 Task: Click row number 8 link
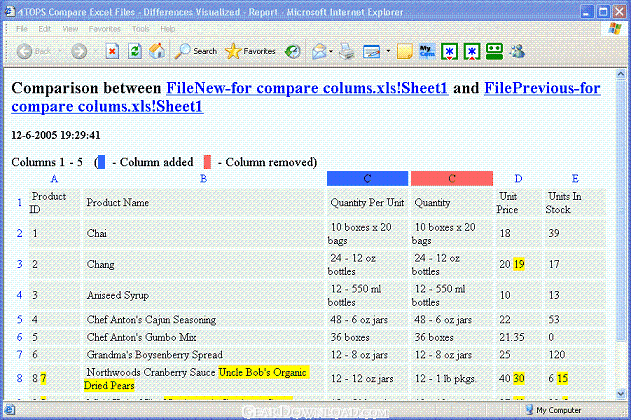[19, 378]
